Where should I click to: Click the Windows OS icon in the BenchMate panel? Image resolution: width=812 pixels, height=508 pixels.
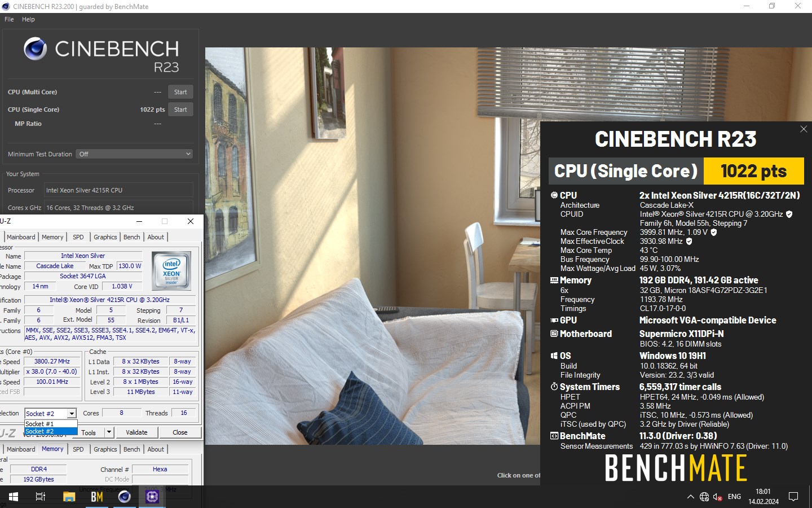(554, 356)
